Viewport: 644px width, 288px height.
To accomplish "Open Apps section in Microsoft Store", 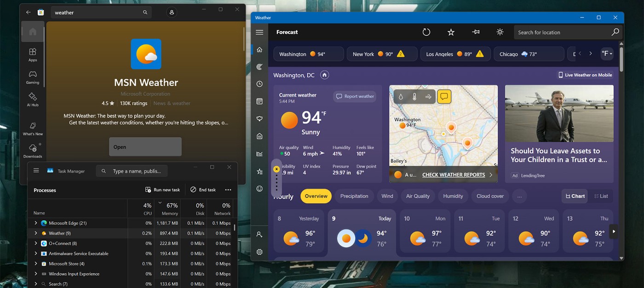I will [33, 55].
